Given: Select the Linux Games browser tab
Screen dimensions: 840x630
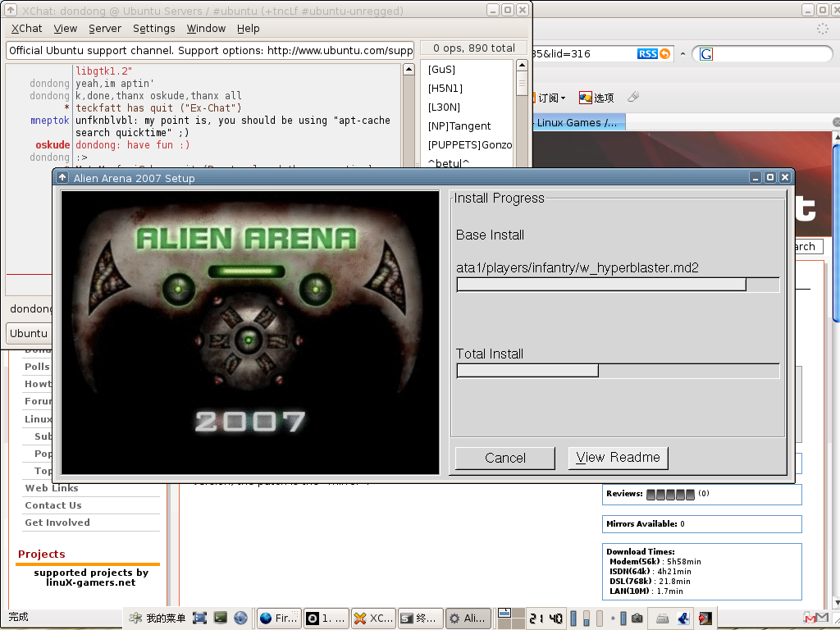Looking at the screenshot, I should coord(577,123).
